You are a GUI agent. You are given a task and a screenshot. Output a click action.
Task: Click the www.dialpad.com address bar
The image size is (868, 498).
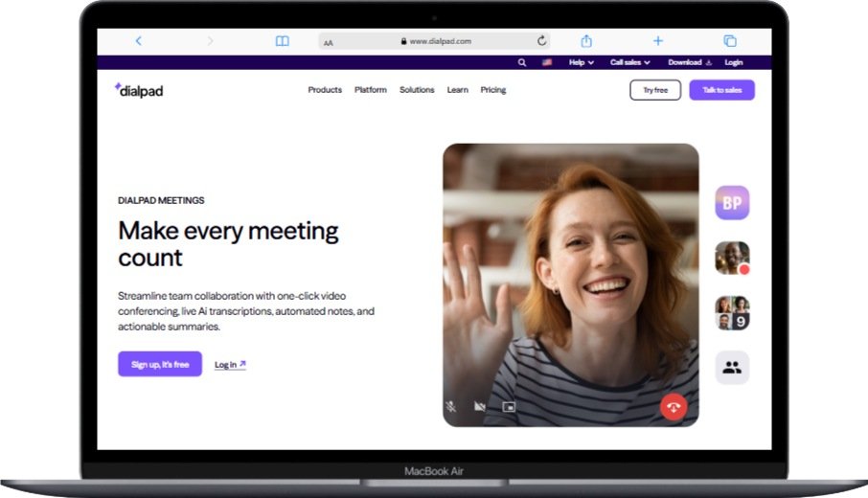coord(435,41)
